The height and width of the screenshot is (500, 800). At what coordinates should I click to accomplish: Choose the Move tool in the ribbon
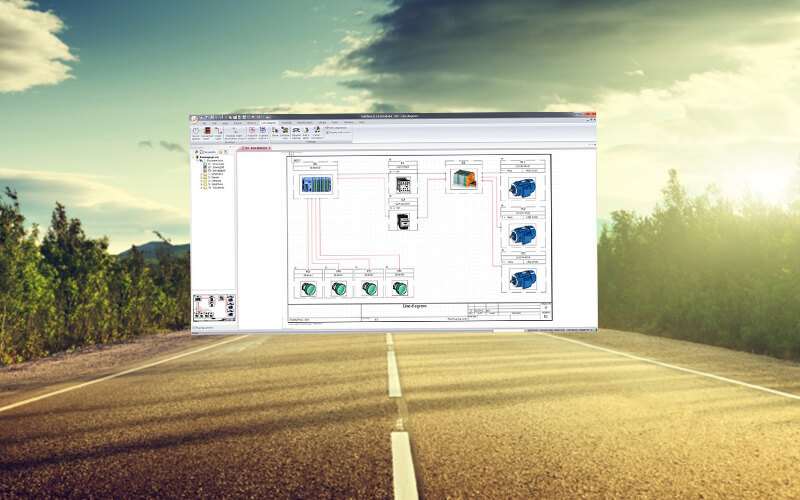275,130
